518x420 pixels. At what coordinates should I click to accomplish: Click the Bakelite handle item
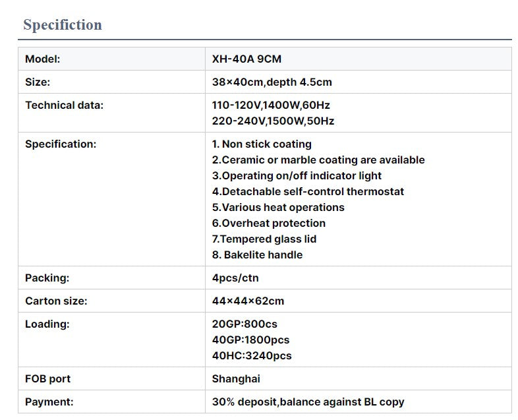[x=257, y=255]
